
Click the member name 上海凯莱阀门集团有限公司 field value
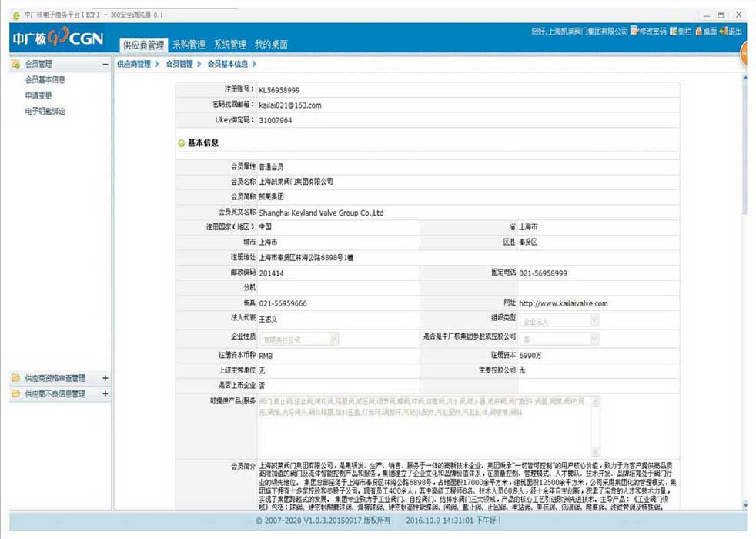[296, 182]
